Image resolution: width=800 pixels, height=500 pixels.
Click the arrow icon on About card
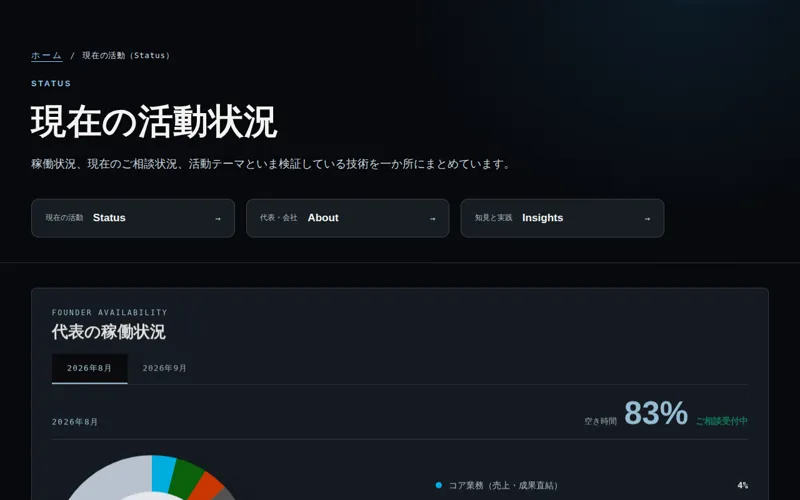point(433,218)
